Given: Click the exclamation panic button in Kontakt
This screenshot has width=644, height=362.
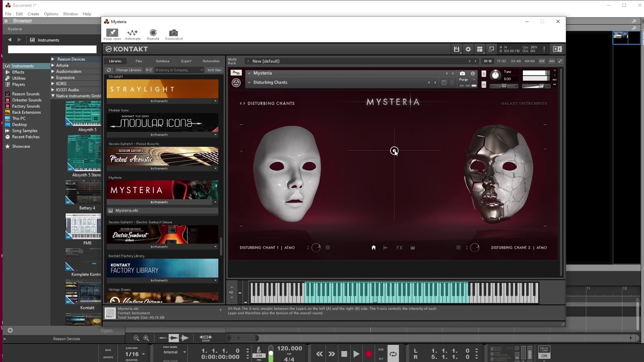Looking at the screenshot, I should point(544,49).
